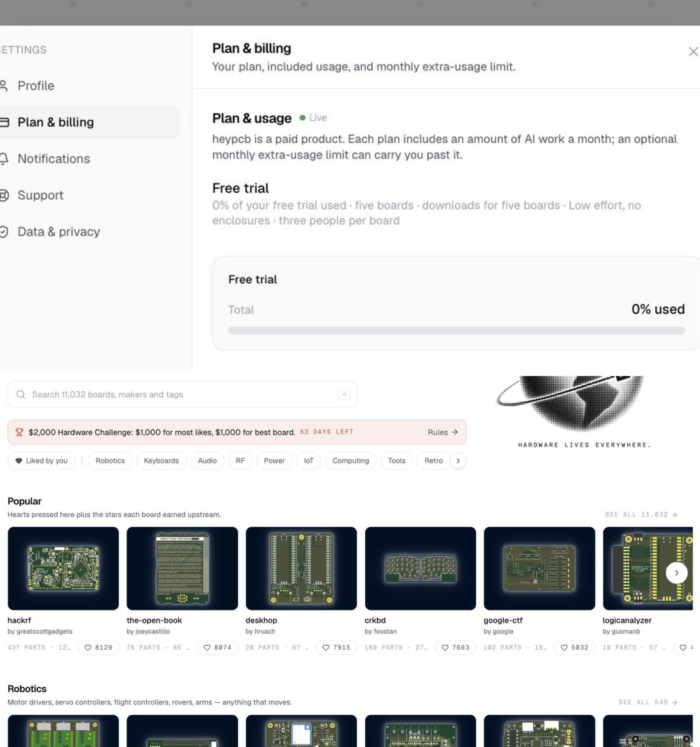Open the deskhop board thumbnail
The height and width of the screenshot is (747, 700).
[x=301, y=568]
